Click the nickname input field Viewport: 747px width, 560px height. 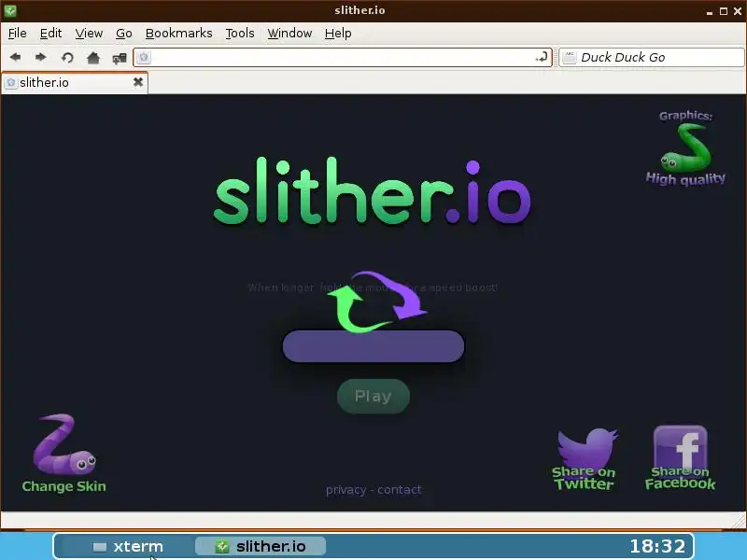point(373,346)
